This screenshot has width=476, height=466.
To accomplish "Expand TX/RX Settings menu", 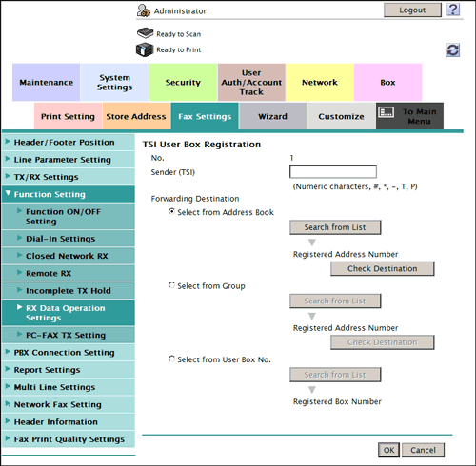I will coord(69,177).
